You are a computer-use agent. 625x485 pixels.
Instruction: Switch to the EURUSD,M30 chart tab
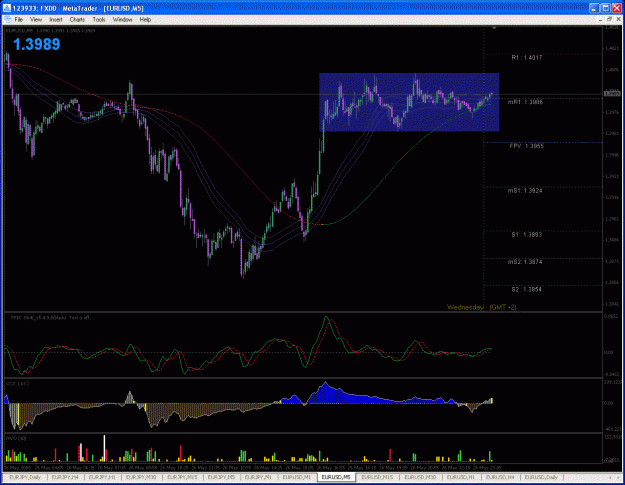click(x=420, y=477)
